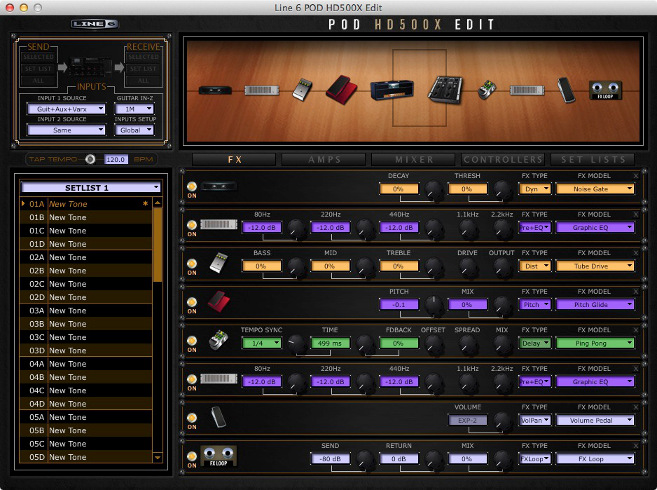657x490 pixels.
Task: Click the Noise Gate Decay knob
Action: pos(434,190)
